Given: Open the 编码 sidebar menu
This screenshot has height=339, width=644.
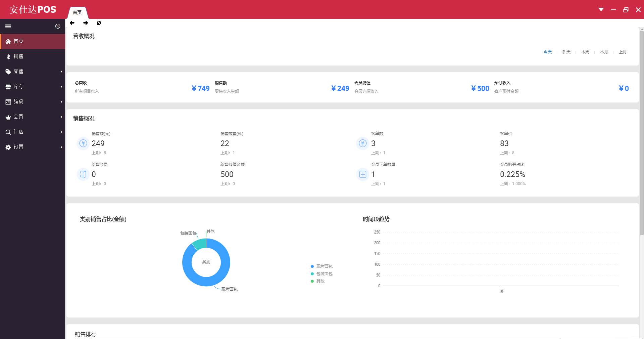Looking at the screenshot, I should pyautogui.click(x=33, y=102).
